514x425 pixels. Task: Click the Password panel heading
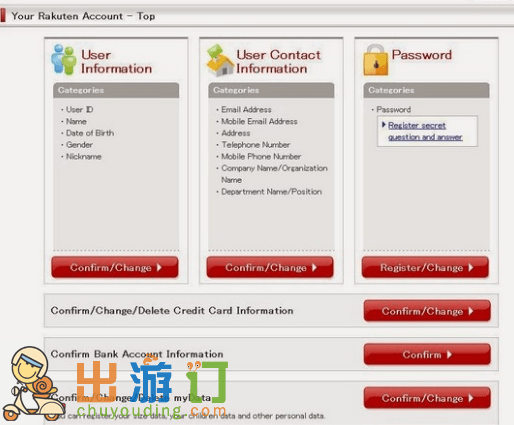pyautogui.click(x=422, y=55)
